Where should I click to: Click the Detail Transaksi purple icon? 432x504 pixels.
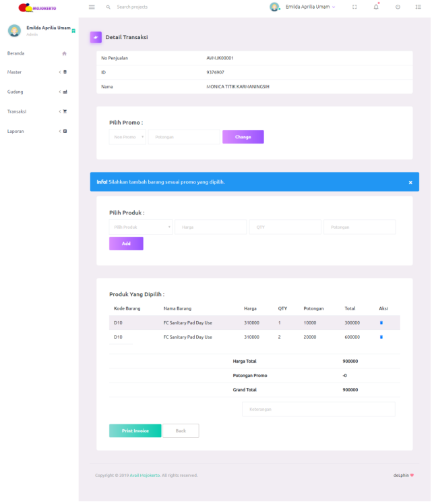tap(96, 37)
